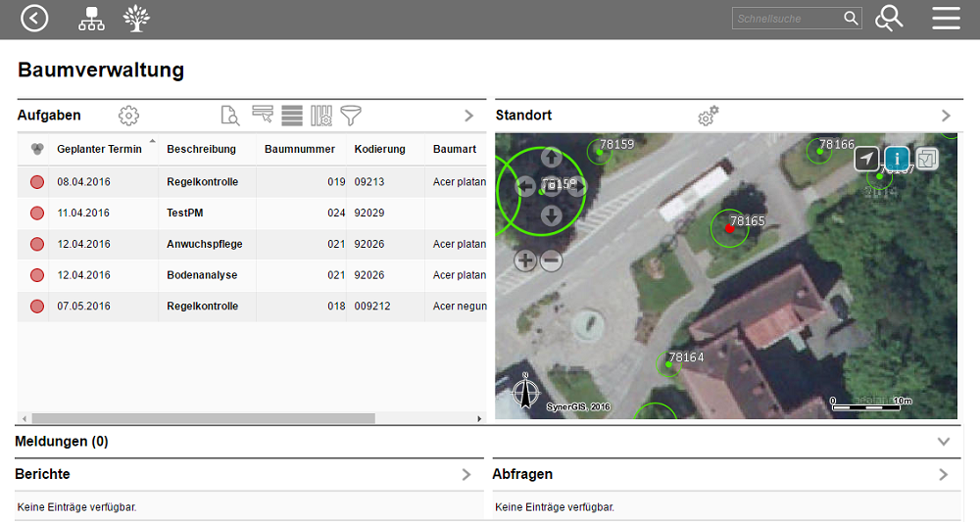
Task: Toggle the blue info button on map
Action: (897, 159)
